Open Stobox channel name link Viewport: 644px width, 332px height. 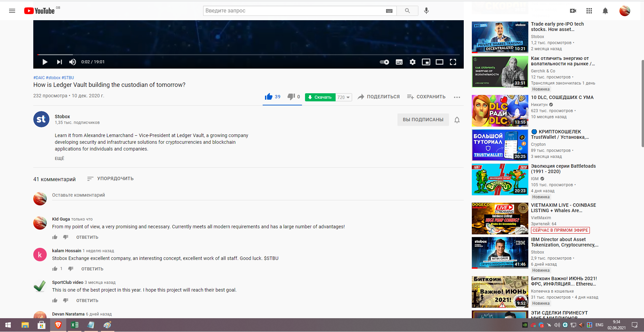pyautogui.click(x=63, y=117)
